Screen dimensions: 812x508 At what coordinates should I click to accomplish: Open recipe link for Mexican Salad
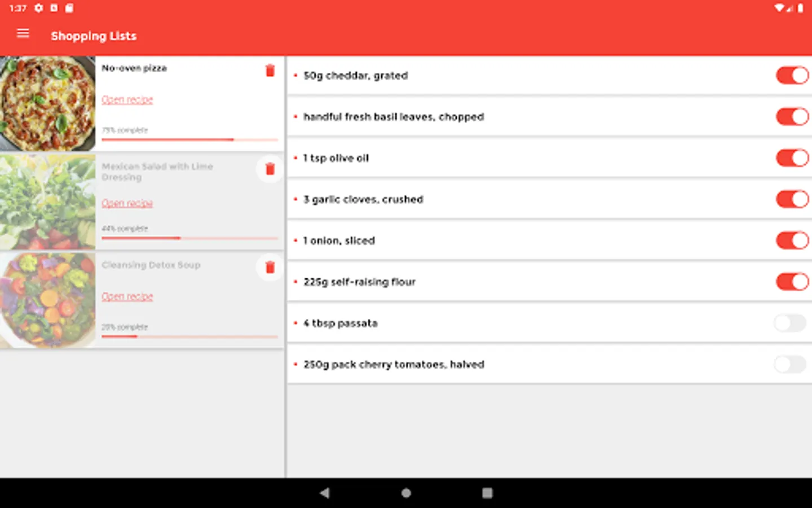(x=127, y=203)
